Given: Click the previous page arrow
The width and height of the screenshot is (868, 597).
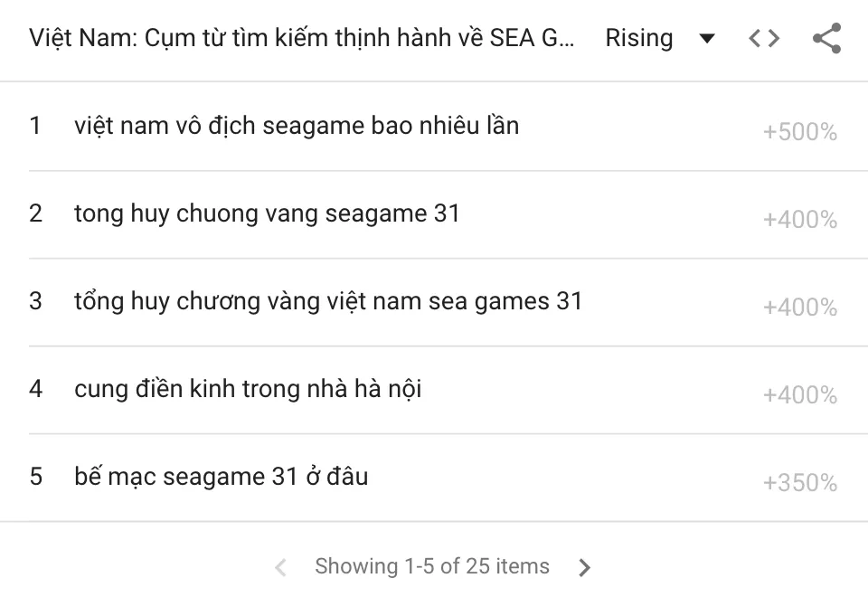Looking at the screenshot, I should click(280, 566).
